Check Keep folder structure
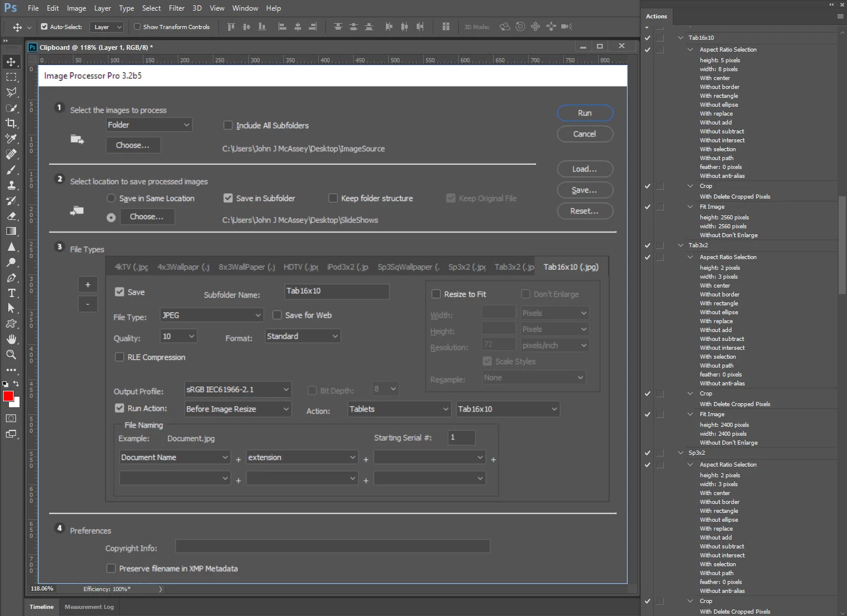Image resolution: width=847 pixels, height=616 pixels. 333,198
